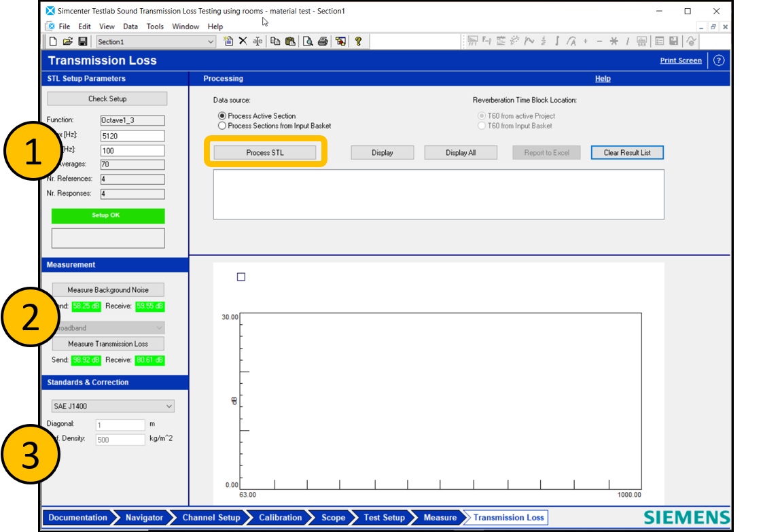
Task: Click the Paste clipboard icon
Action: 290,41
